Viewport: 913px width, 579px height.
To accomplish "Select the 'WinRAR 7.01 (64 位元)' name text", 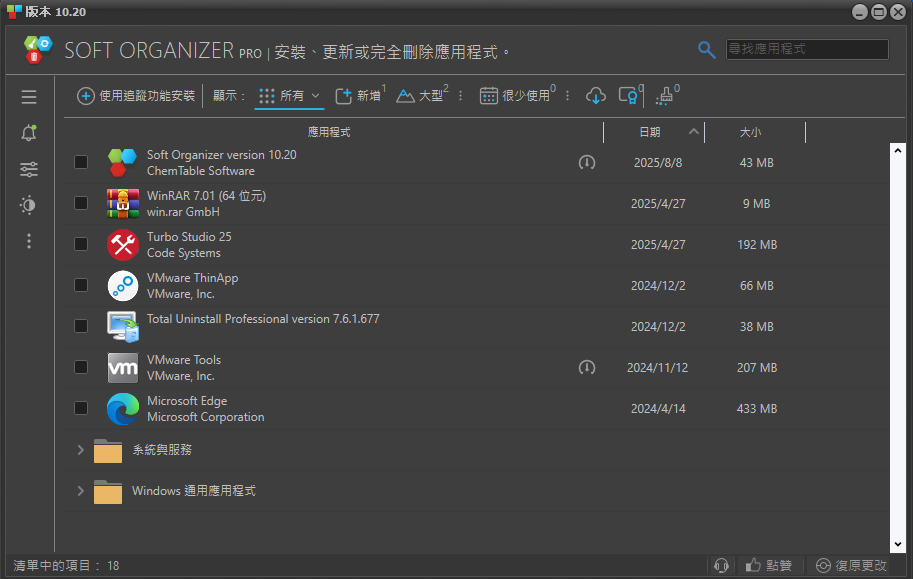I will click(x=206, y=196).
